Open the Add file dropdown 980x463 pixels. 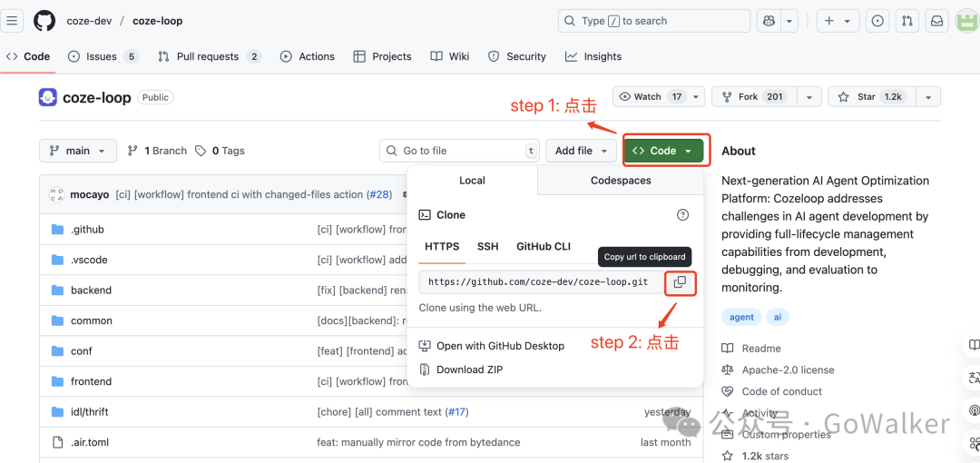pos(582,151)
